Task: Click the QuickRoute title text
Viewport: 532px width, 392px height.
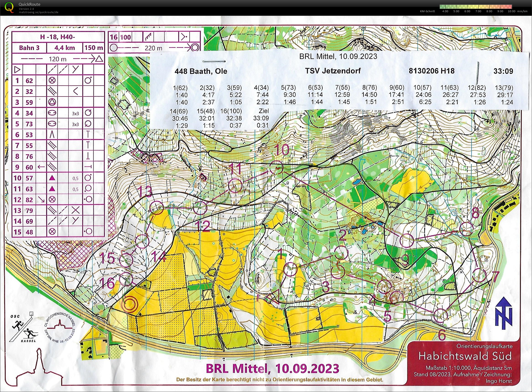Action: click(x=29, y=4)
